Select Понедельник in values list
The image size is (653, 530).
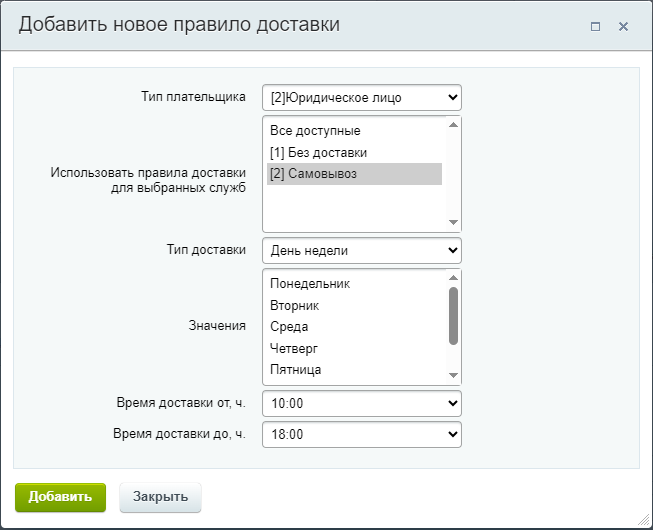pos(354,284)
